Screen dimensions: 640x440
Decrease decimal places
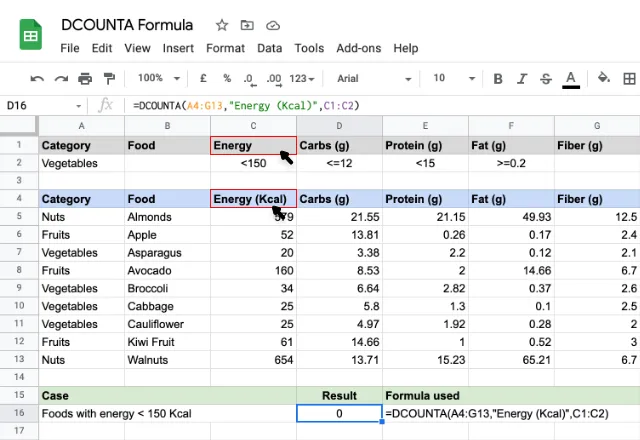point(249,79)
